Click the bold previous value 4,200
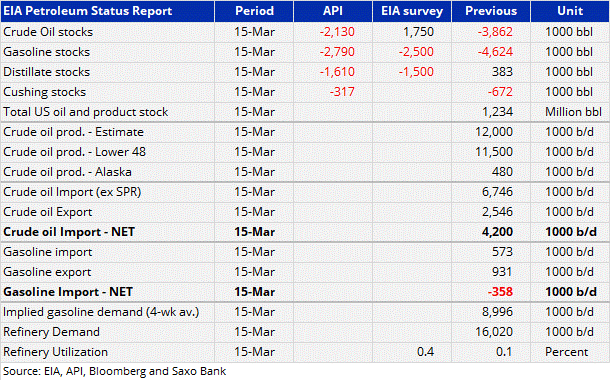The height and width of the screenshot is (380, 611). (x=497, y=232)
